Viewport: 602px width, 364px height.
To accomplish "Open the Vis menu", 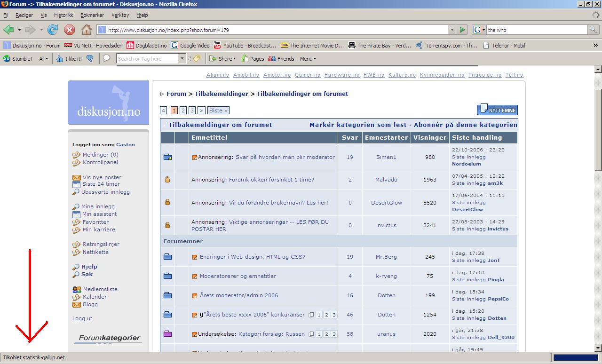I will (x=43, y=15).
